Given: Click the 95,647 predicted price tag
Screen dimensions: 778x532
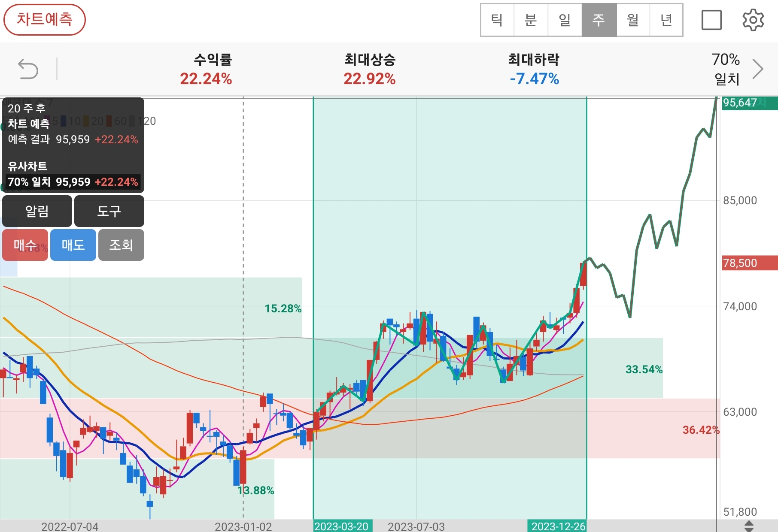Looking at the screenshot, I should pyautogui.click(x=750, y=103).
